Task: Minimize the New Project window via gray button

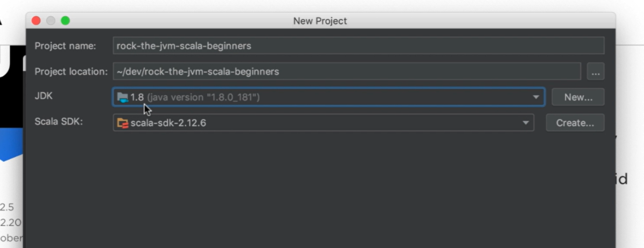Action: point(51,20)
